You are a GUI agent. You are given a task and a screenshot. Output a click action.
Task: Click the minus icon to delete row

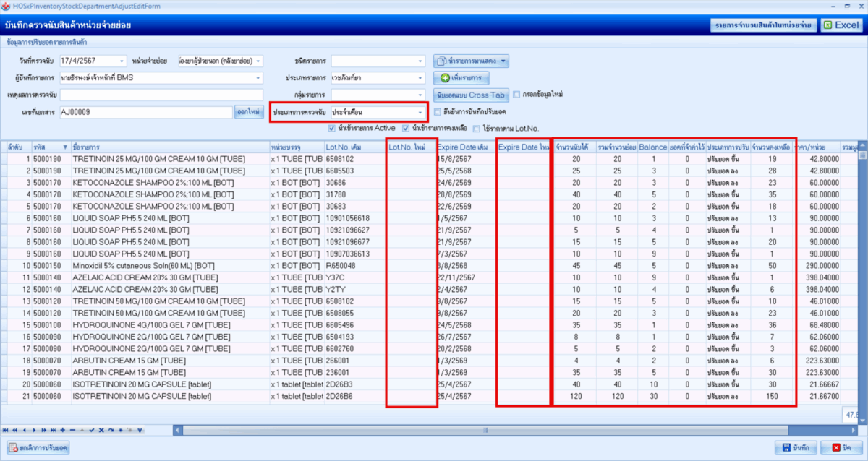point(72,431)
